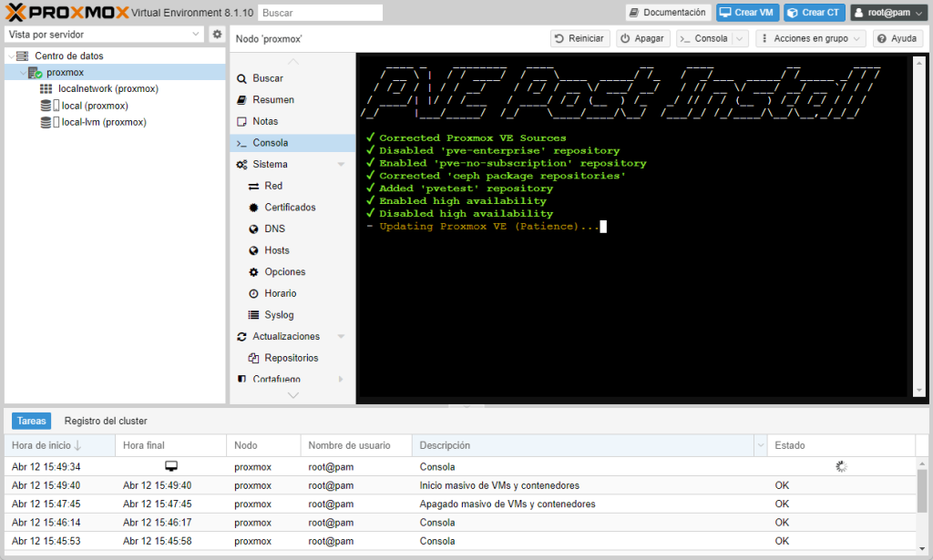Click Nodo column header

(263, 445)
